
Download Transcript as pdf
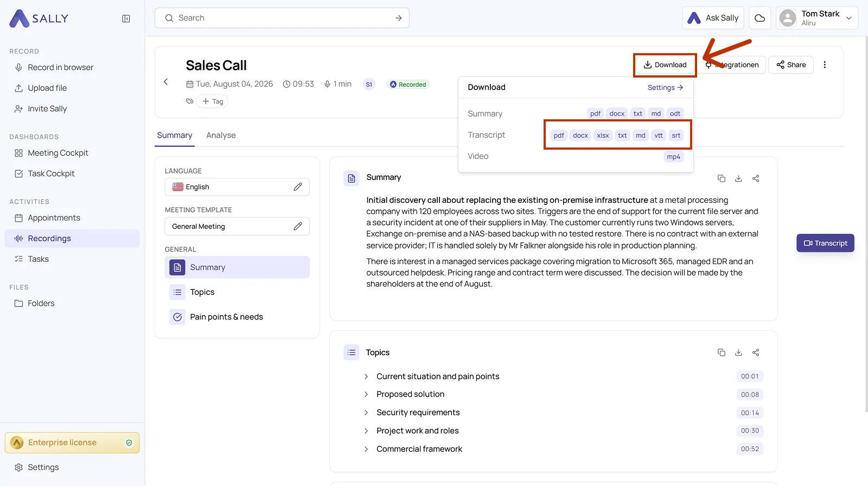pyautogui.click(x=559, y=136)
